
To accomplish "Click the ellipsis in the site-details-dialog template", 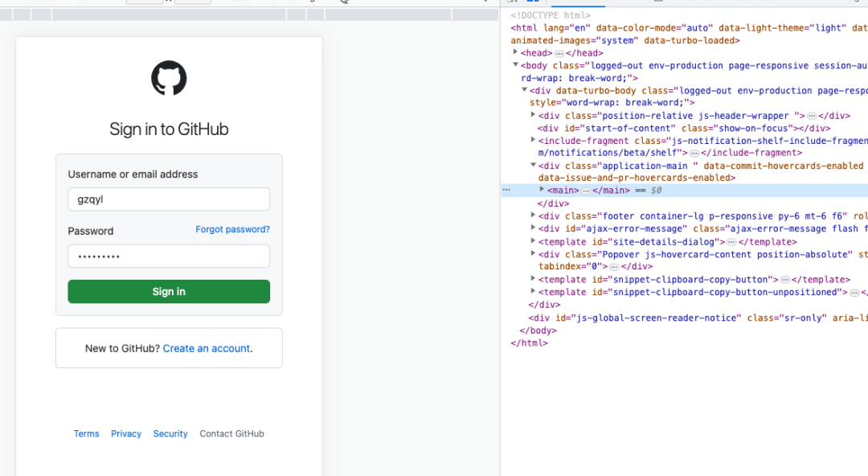I will pos(731,243).
